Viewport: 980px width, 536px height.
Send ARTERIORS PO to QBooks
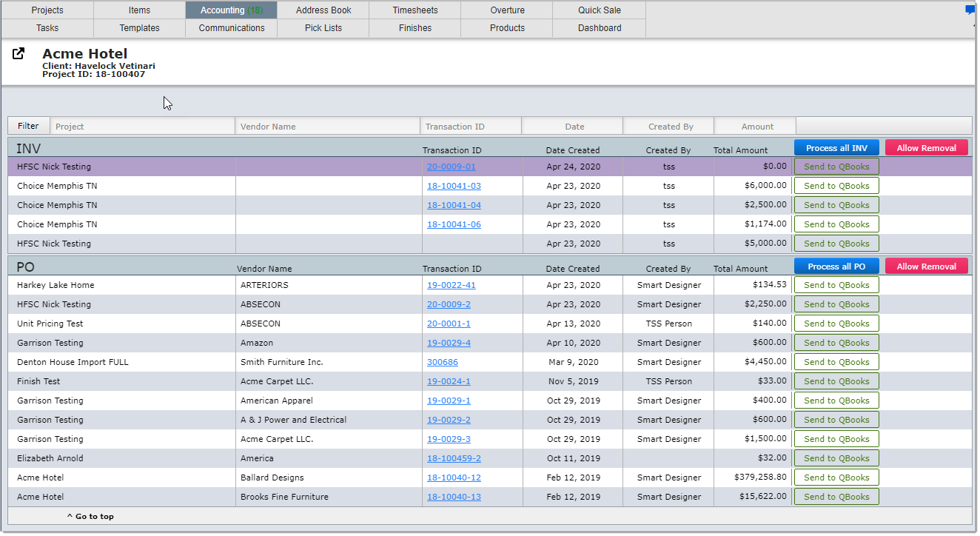tap(836, 285)
